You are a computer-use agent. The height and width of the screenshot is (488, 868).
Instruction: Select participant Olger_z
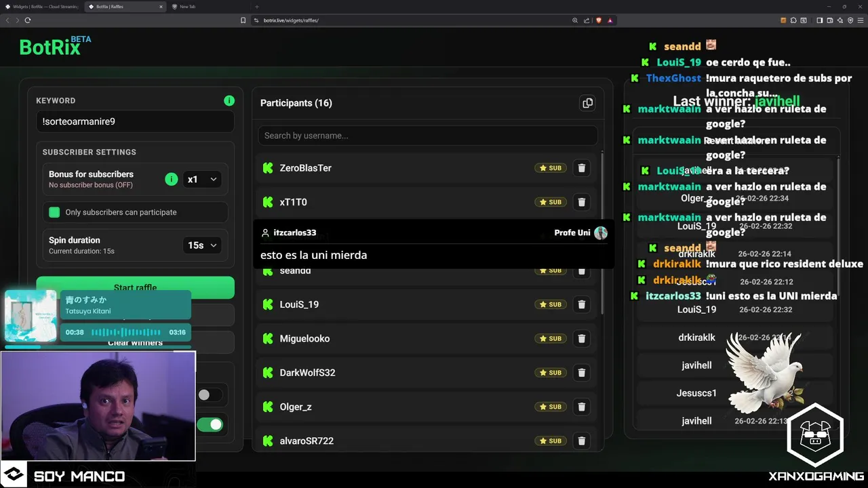(x=296, y=407)
